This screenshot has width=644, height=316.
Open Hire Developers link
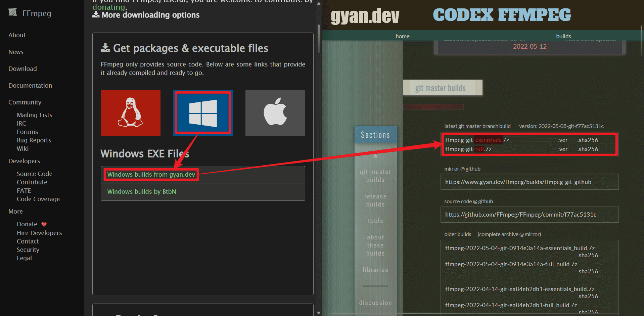click(39, 233)
